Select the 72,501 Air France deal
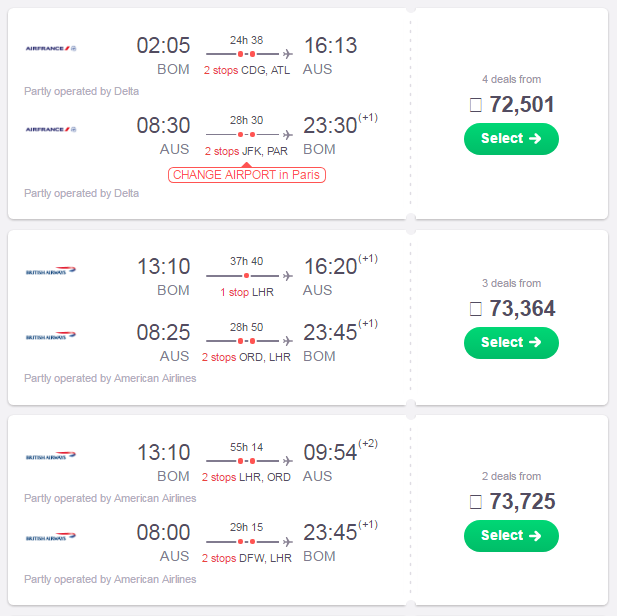 click(x=511, y=139)
